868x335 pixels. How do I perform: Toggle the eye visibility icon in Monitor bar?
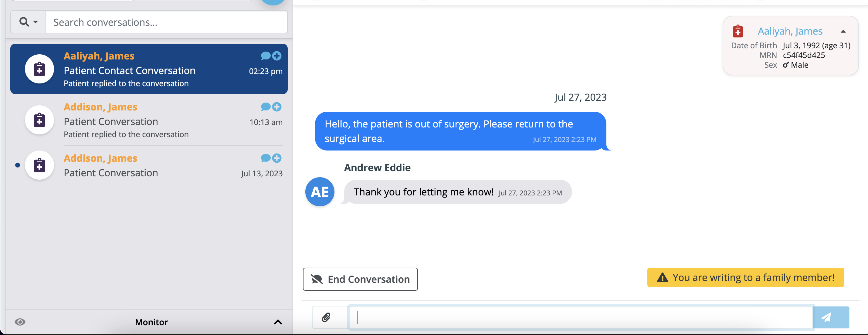click(x=20, y=321)
